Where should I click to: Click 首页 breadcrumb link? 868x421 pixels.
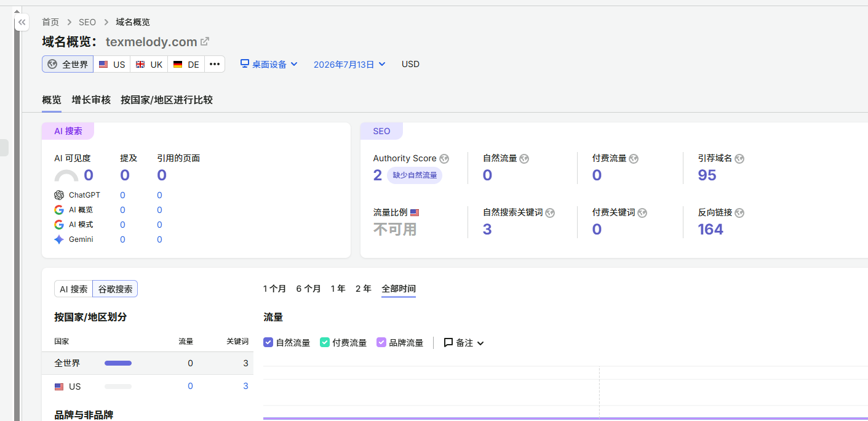[50, 22]
